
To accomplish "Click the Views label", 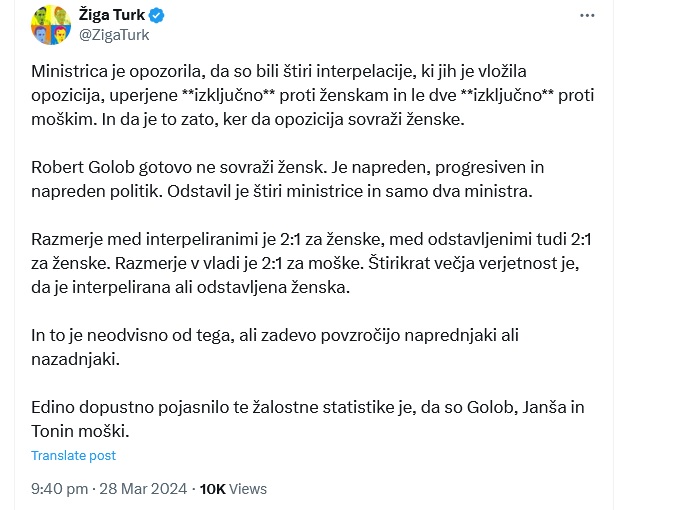I will (248, 489).
